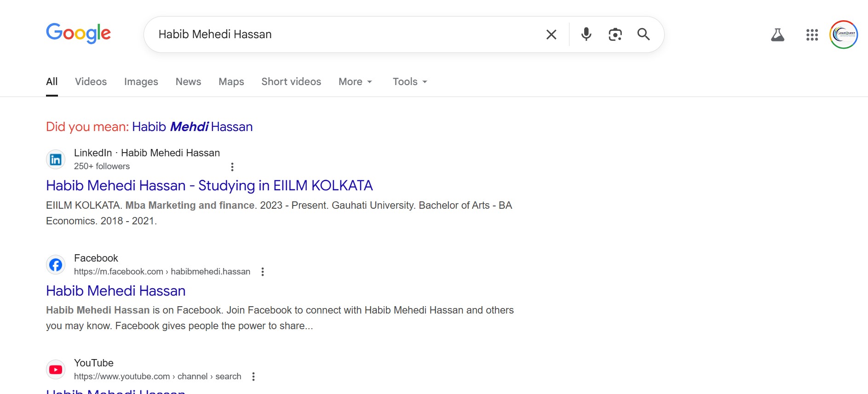Open the Google account profile picture
This screenshot has height=394, width=868.
click(843, 34)
